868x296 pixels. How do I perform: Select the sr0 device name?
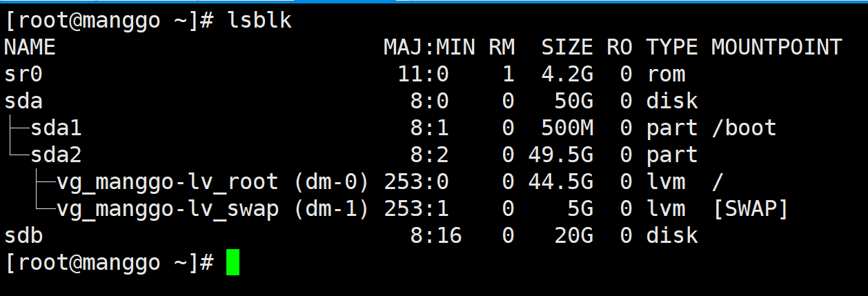[x=23, y=75]
